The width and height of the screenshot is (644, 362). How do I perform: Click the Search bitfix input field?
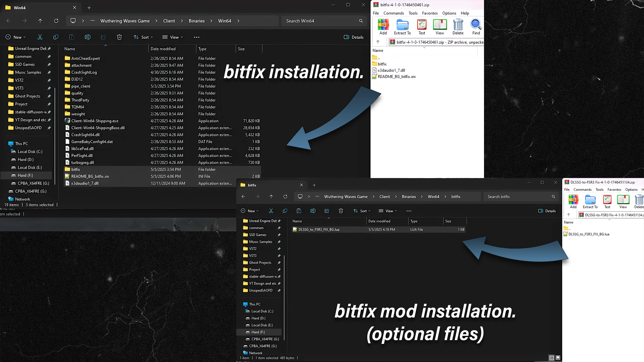click(x=521, y=197)
